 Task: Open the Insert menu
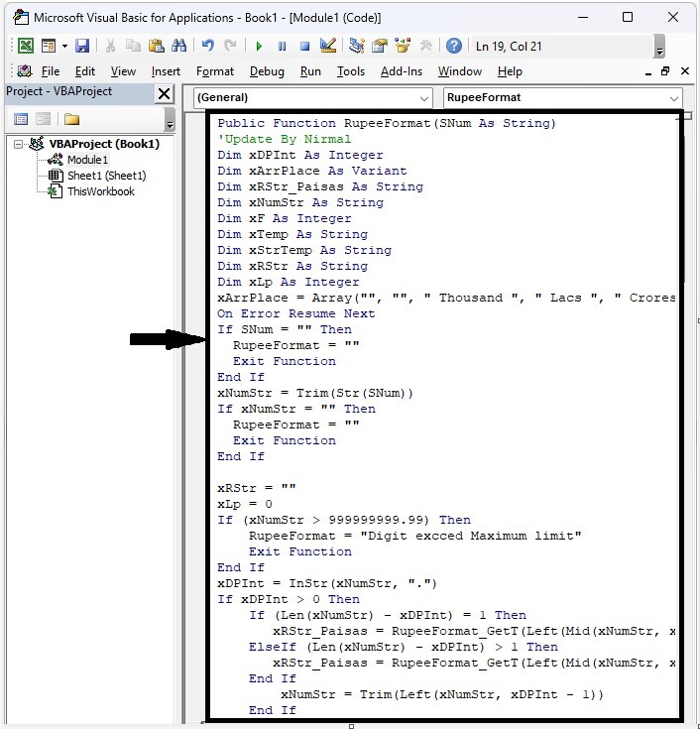point(166,71)
